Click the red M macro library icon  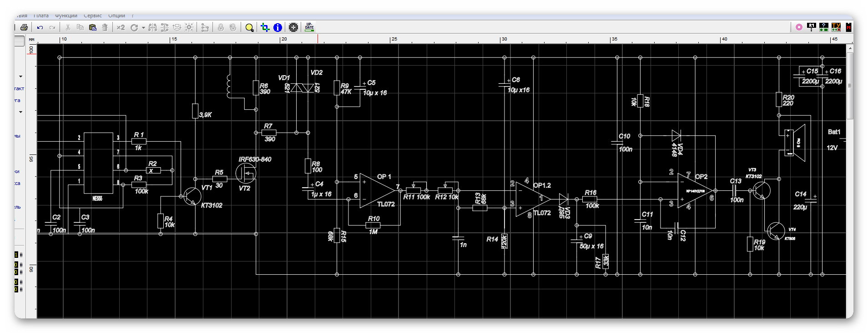(848, 27)
